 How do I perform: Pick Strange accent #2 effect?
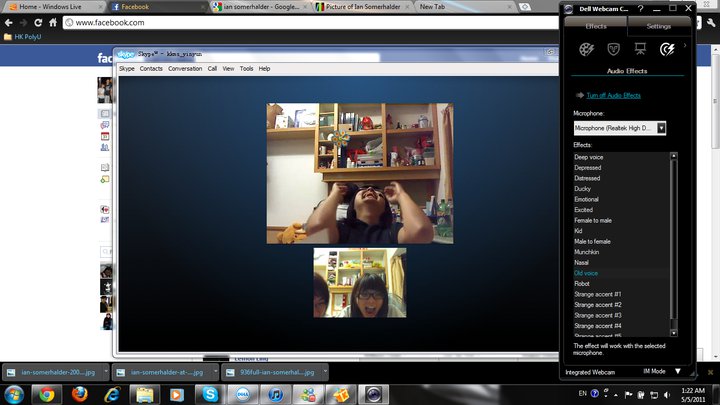pos(597,305)
